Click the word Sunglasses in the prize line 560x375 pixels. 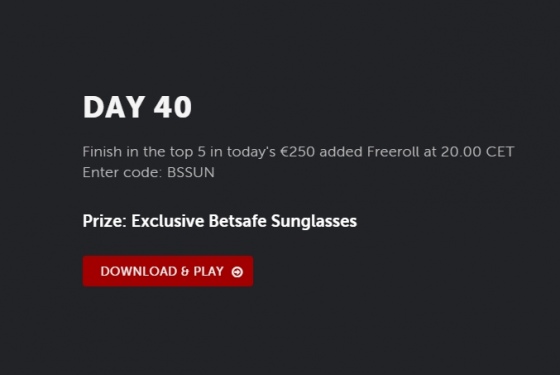click(x=314, y=221)
